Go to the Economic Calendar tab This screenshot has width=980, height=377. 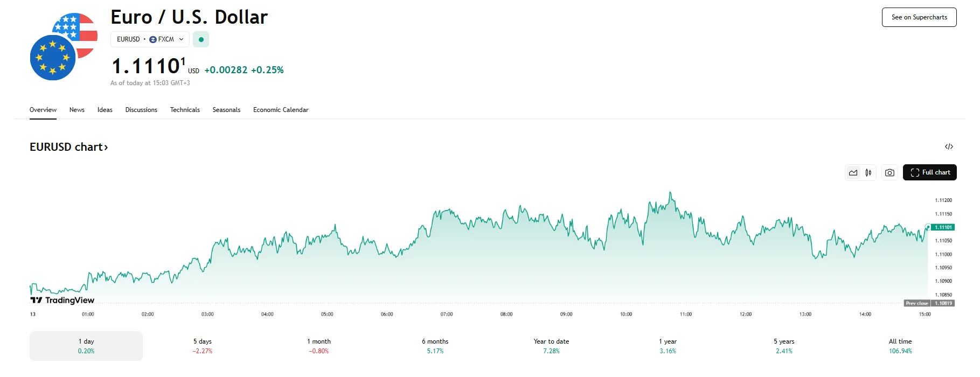click(x=281, y=110)
